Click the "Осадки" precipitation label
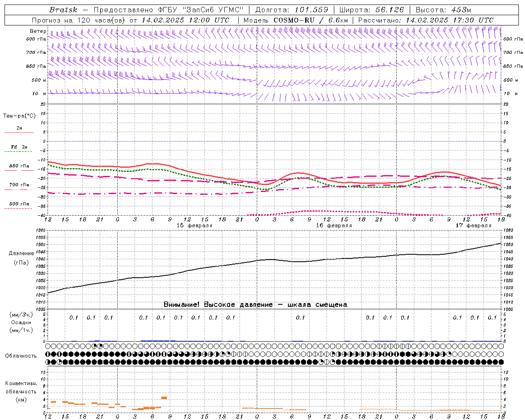 click(21, 322)
